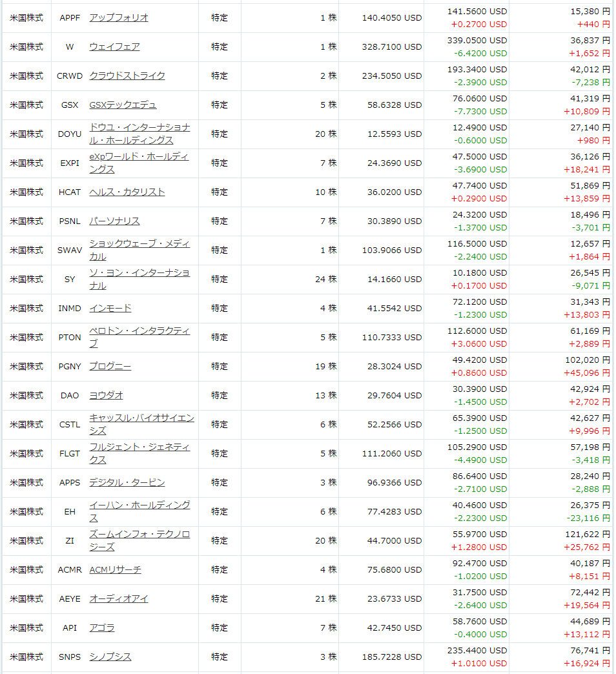616x674 pixels.
Task: Select the GSX ticker cell
Action: coord(70,105)
